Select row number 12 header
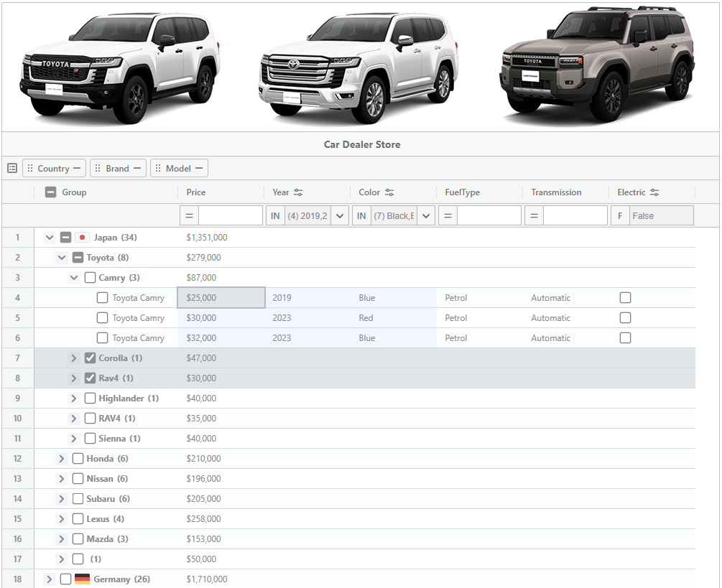This screenshot has width=722, height=588. coord(17,458)
